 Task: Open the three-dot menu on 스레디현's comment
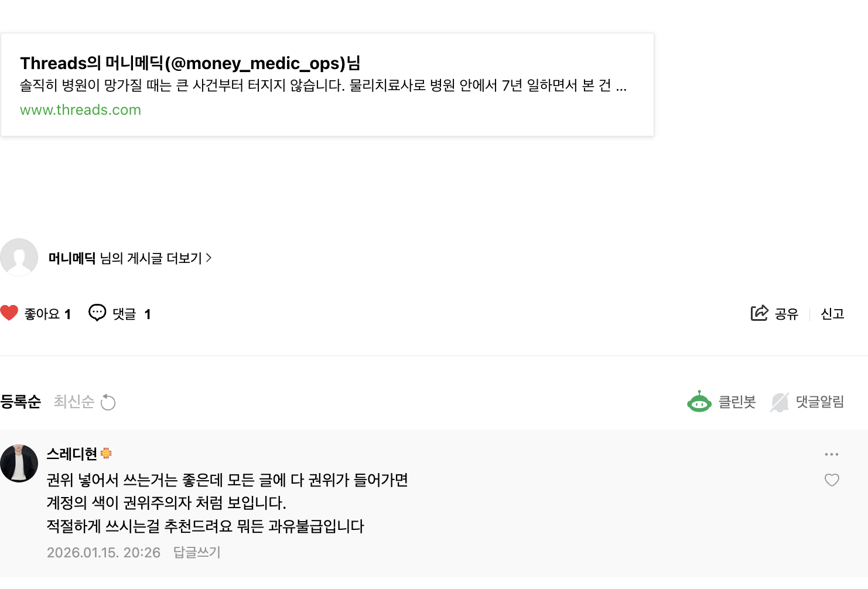click(x=832, y=454)
